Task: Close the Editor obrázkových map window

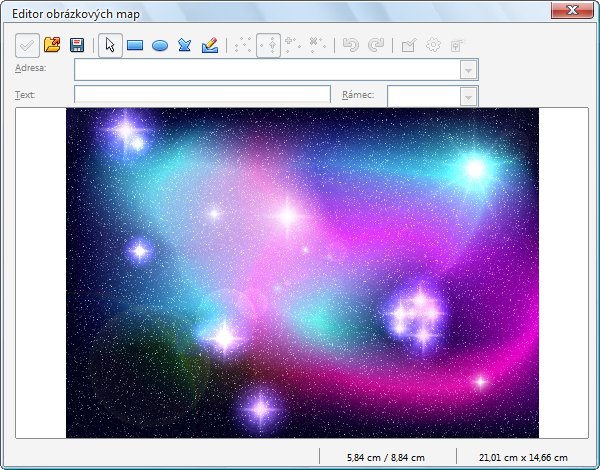Action: click(x=572, y=11)
